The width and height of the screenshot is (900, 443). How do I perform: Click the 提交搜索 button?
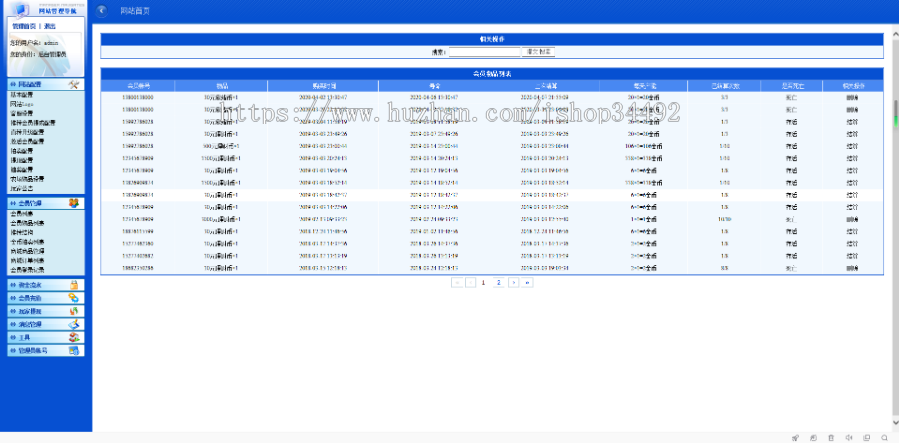tap(538, 52)
